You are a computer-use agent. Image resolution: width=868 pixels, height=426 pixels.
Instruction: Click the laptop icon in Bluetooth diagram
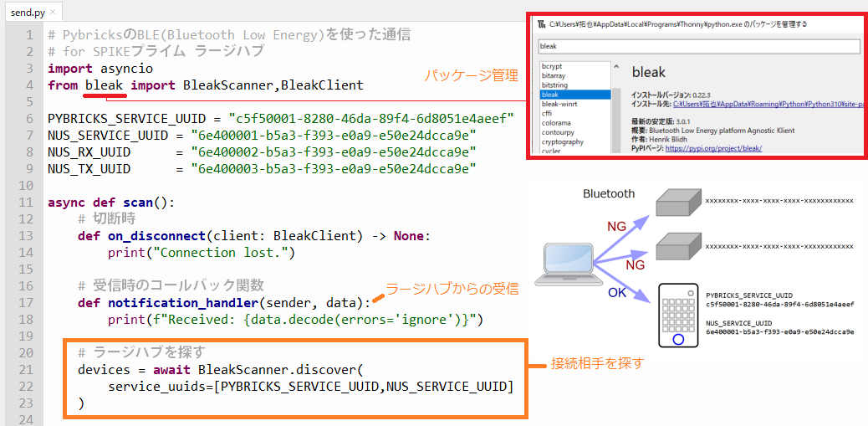click(568, 266)
